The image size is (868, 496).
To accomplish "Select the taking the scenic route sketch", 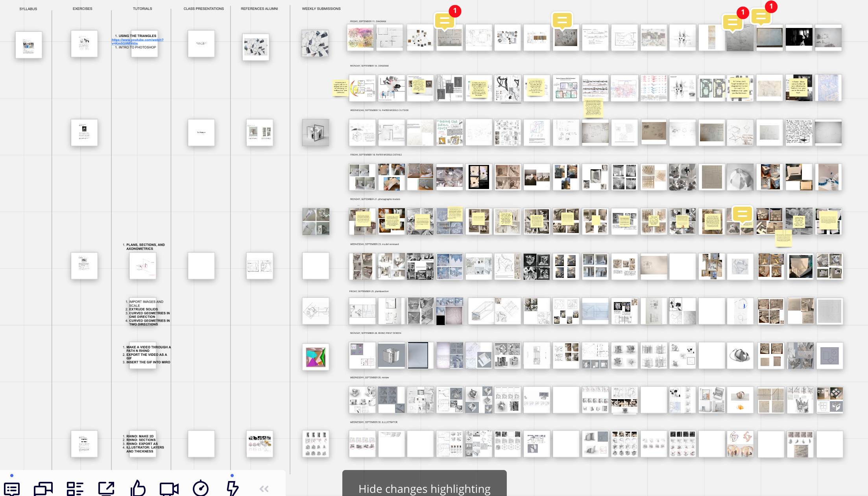I will pyautogui.click(x=450, y=133).
